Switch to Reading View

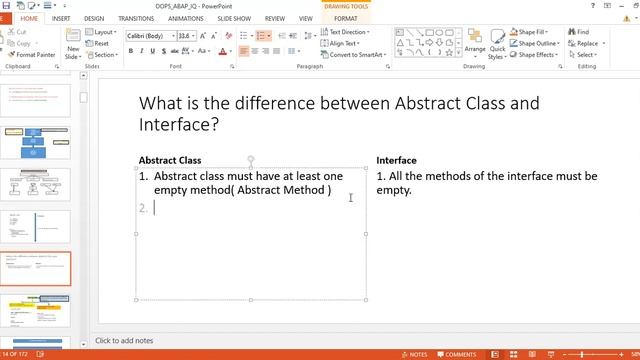click(532, 354)
